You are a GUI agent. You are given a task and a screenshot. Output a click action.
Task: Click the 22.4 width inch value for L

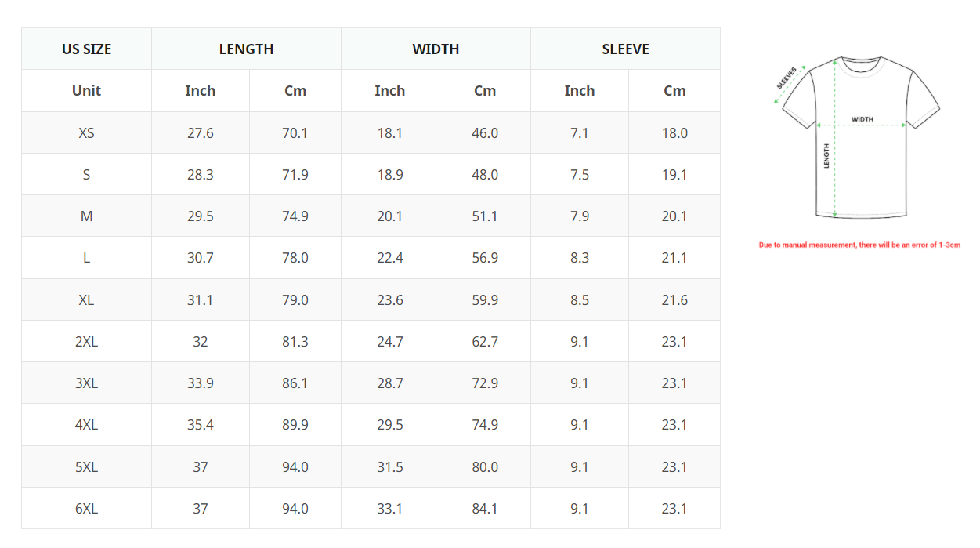pyautogui.click(x=389, y=258)
